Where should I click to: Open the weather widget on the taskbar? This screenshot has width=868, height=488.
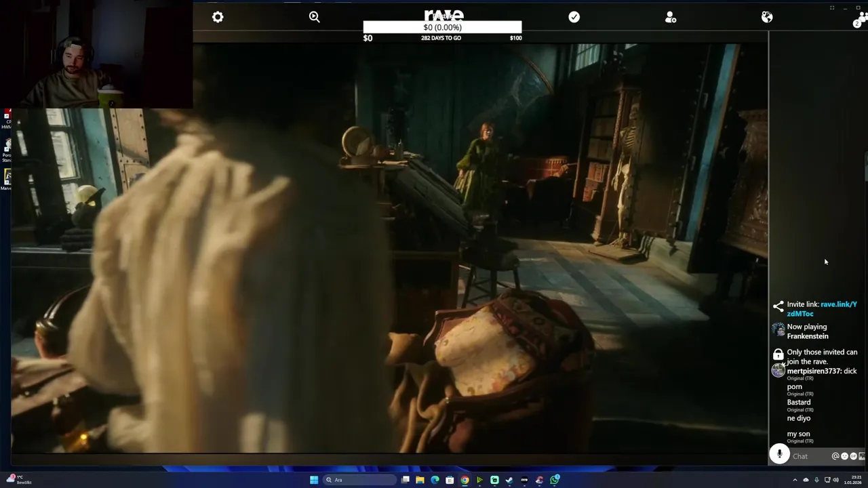(x=19, y=481)
